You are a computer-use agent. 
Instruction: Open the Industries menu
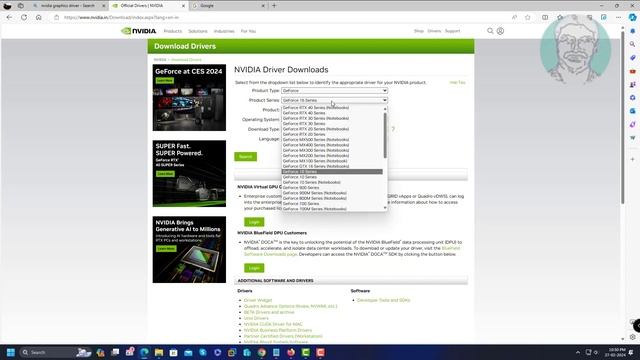click(x=224, y=31)
